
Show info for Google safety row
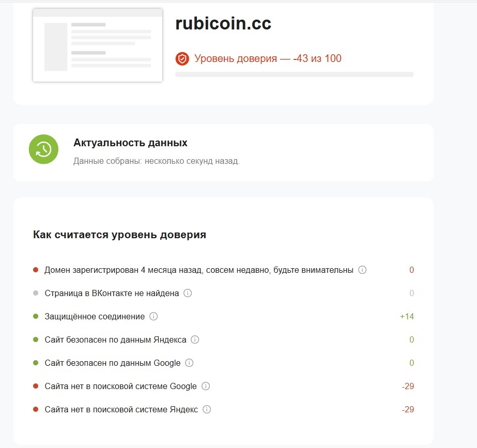(x=189, y=363)
